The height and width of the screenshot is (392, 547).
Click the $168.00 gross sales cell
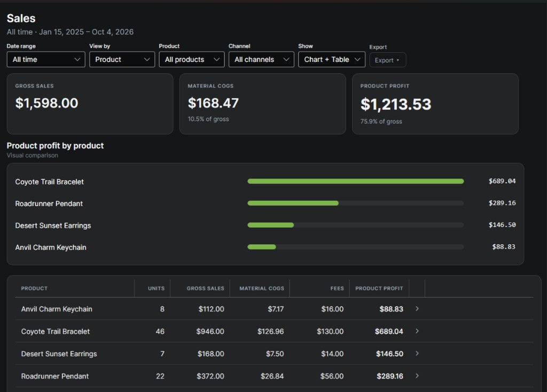pos(210,354)
